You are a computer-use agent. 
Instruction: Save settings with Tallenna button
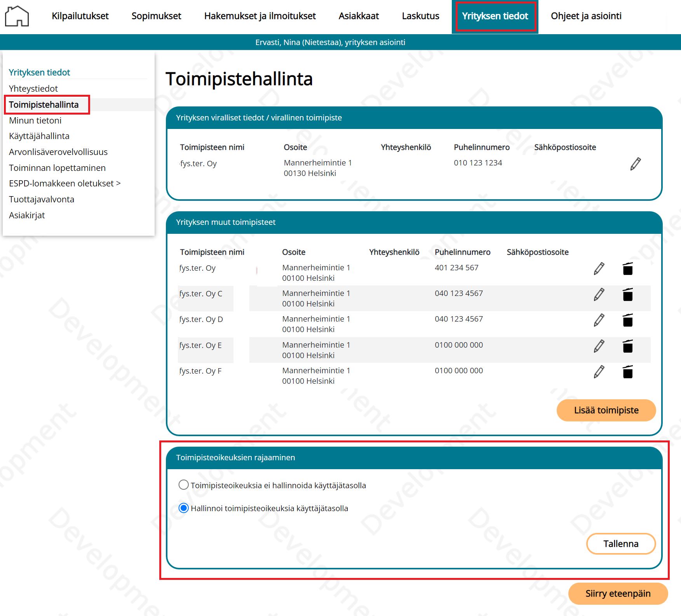click(621, 544)
